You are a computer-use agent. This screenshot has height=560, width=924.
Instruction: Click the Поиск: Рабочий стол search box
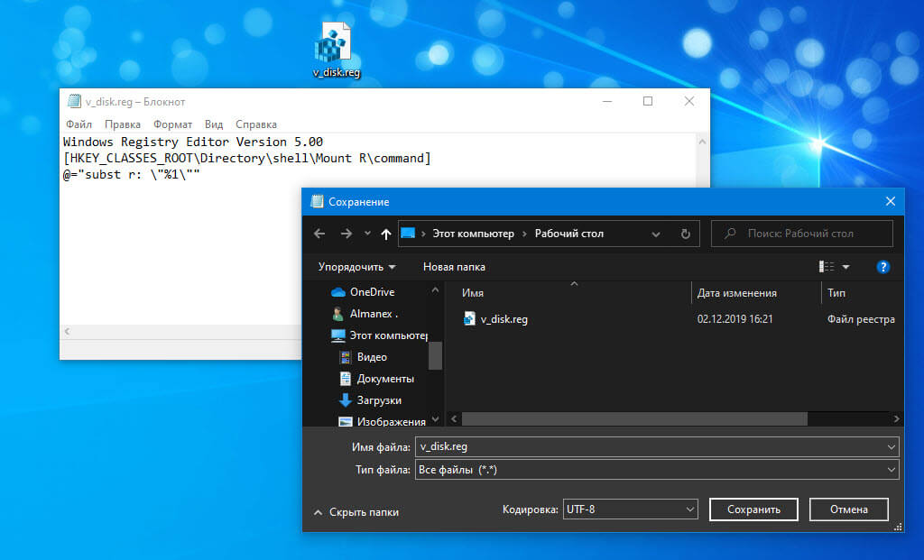[801, 234]
